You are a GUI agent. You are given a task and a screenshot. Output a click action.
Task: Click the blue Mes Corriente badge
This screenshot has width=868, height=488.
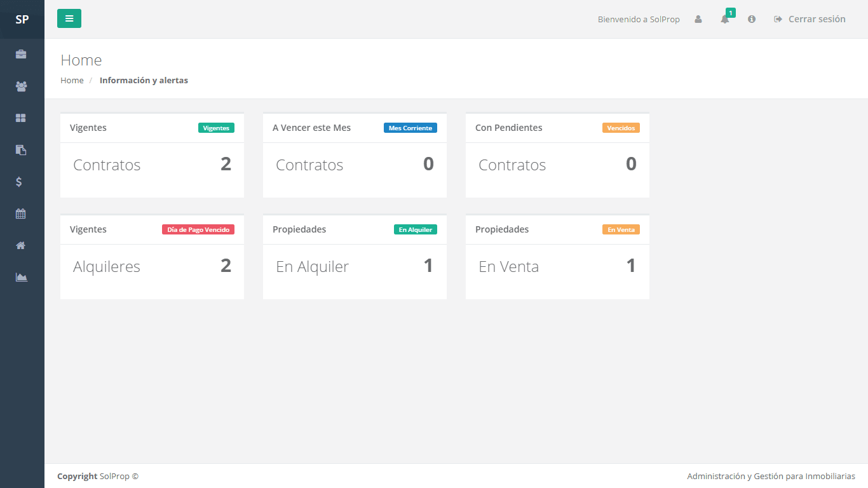click(x=410, y=128)
